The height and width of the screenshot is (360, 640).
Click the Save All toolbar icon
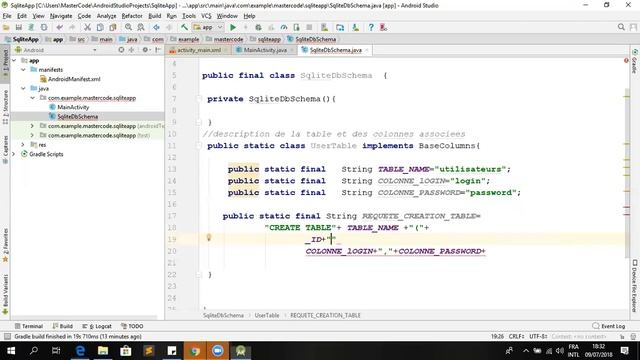tap(18, 27)
